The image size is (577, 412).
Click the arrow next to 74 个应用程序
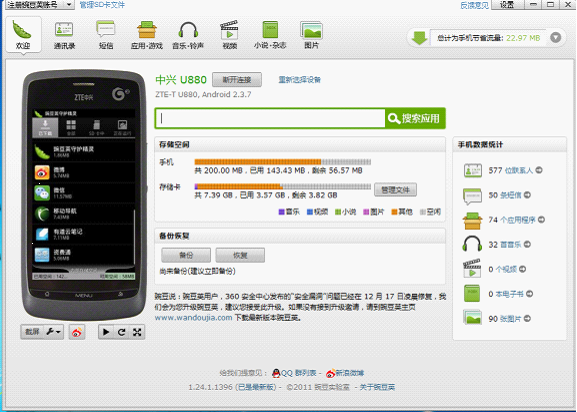541,219
